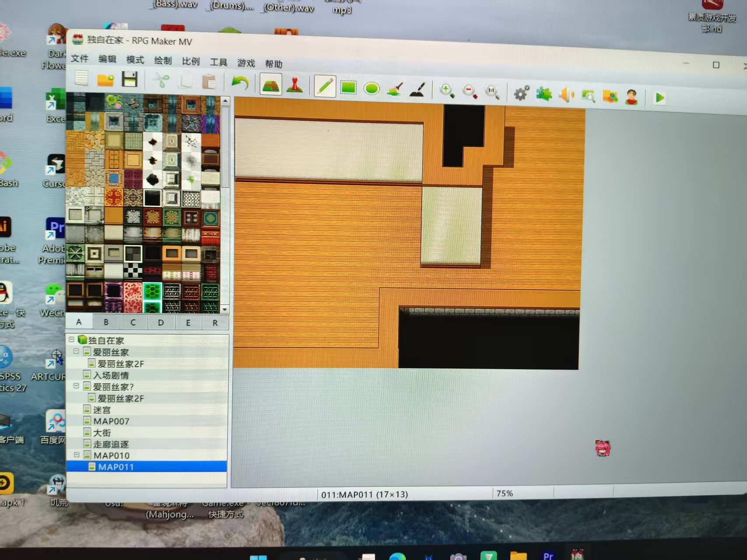This screenshot has width=747, height=560.
Task: Click the Save project floppy disk icon
Action: tap(130, 80)
